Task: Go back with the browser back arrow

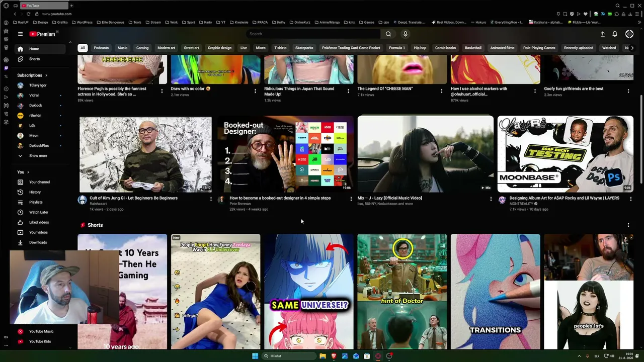Action: [x=15, y=14]
